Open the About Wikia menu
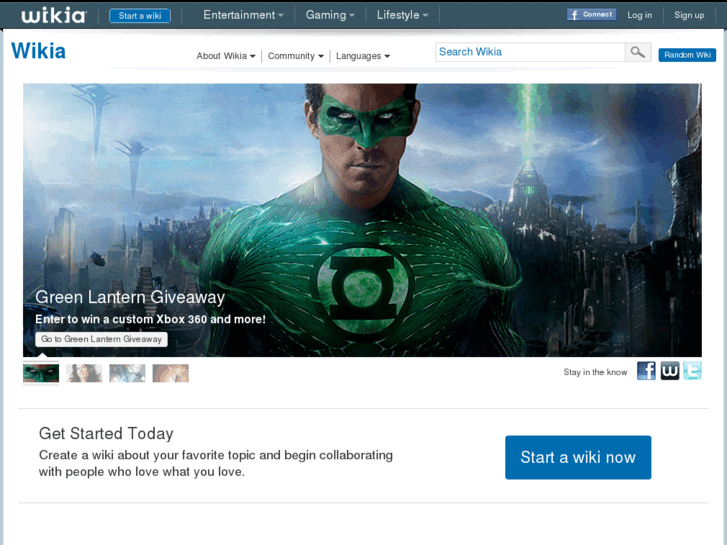727x545 pixels. pos(226,56)
